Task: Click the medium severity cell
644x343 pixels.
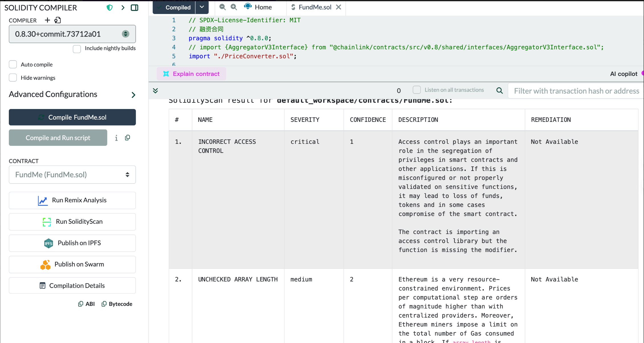Action: click(x=301, y=279)
